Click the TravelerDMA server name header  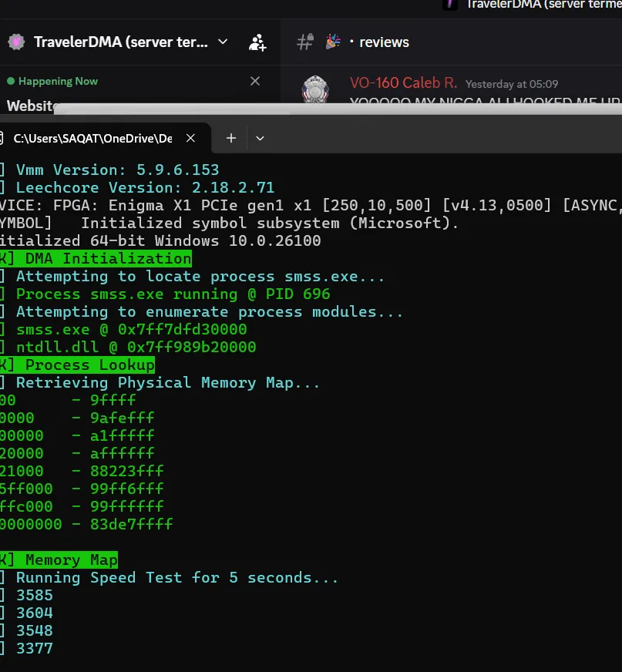pos(121,42)
